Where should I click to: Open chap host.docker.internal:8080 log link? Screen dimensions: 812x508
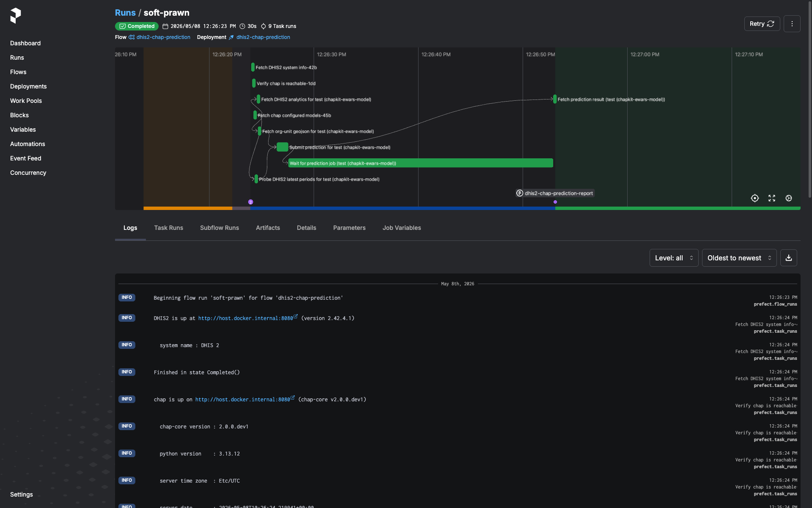point(242,400)
